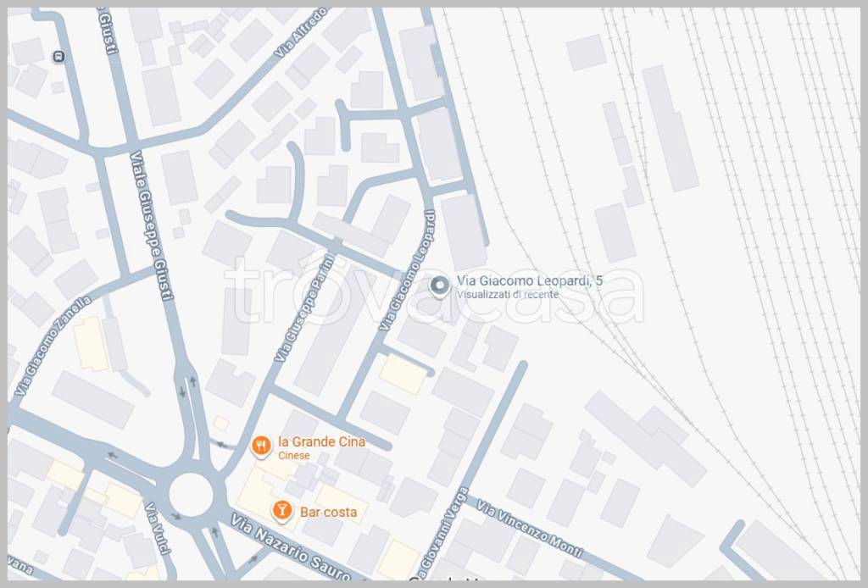
Task: Click the trovacasa watermark text
Action: tap(432, 293)
